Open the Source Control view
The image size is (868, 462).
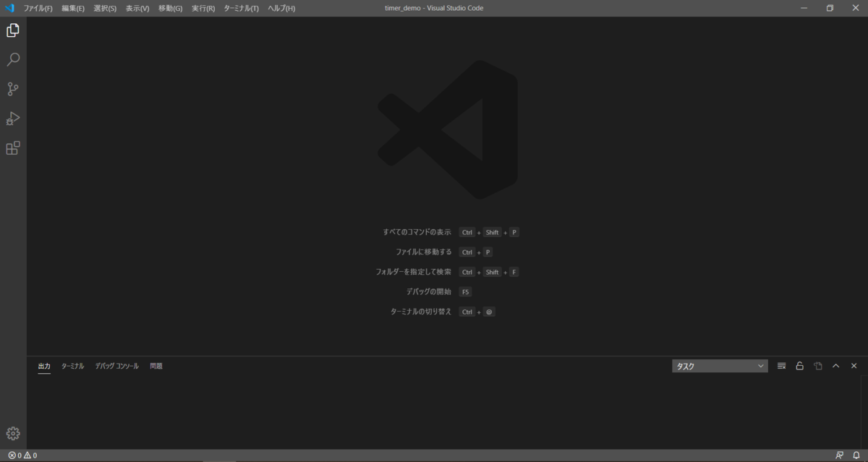click(13, 89)
